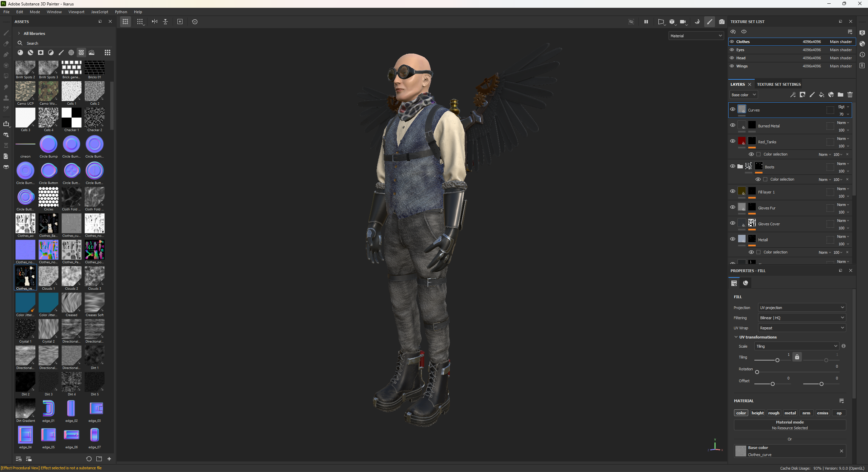
Task: Hide the Head texture set
Action: tap(732, 58)
